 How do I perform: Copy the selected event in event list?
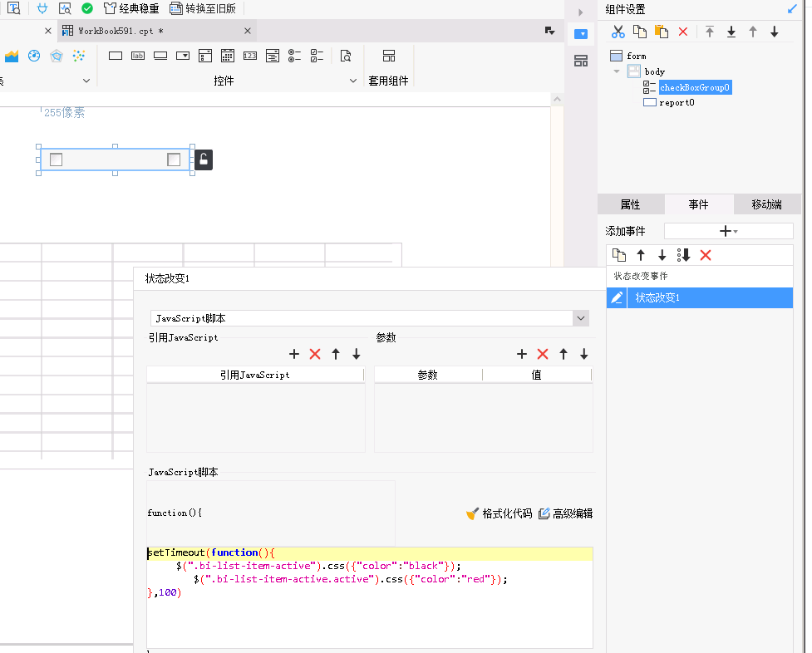pyautogui.click(x=619, y=255)
